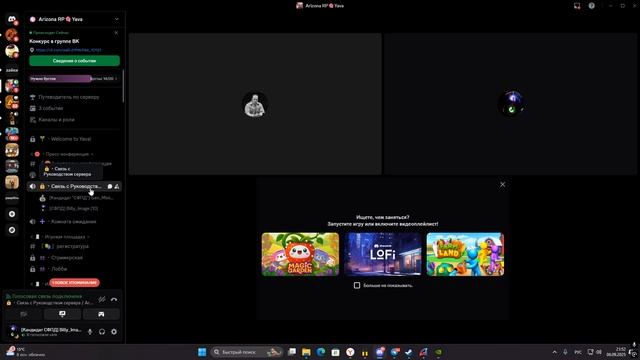This screenshot has width=640, height=360.
Task: Disconnect from voice with hang-up icon
Action: tap(114, 300)
